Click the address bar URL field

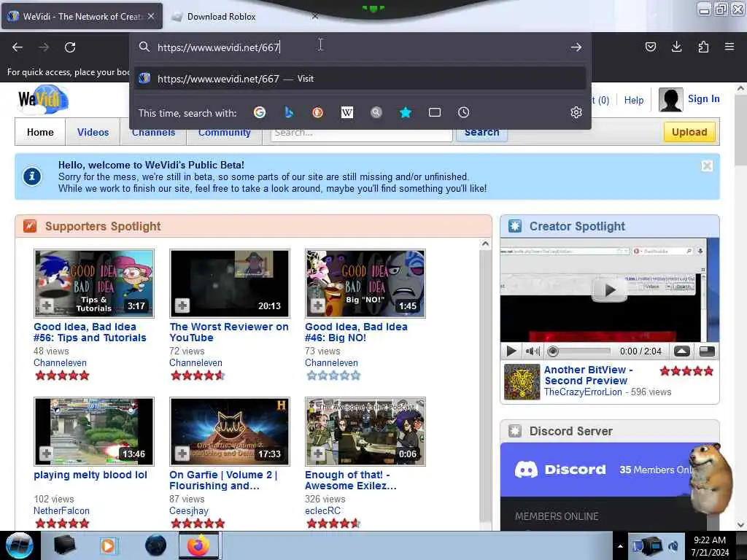362,47
